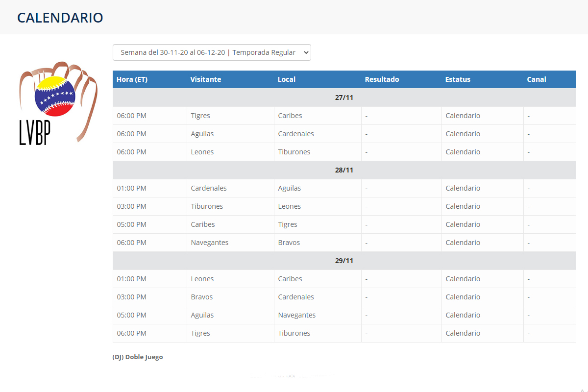Click the Canal column header
This screenshot has width=588, height=392.
pyautogui.click(x=536, y=79)
